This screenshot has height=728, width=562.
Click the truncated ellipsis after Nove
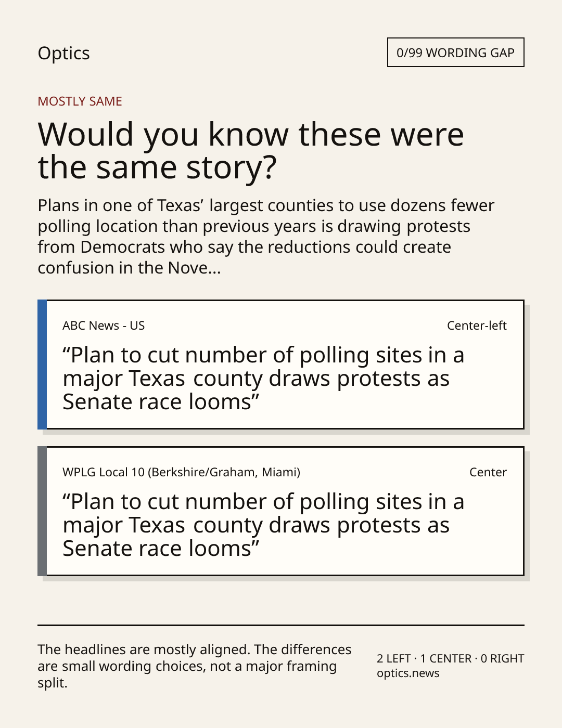[214, 268]
